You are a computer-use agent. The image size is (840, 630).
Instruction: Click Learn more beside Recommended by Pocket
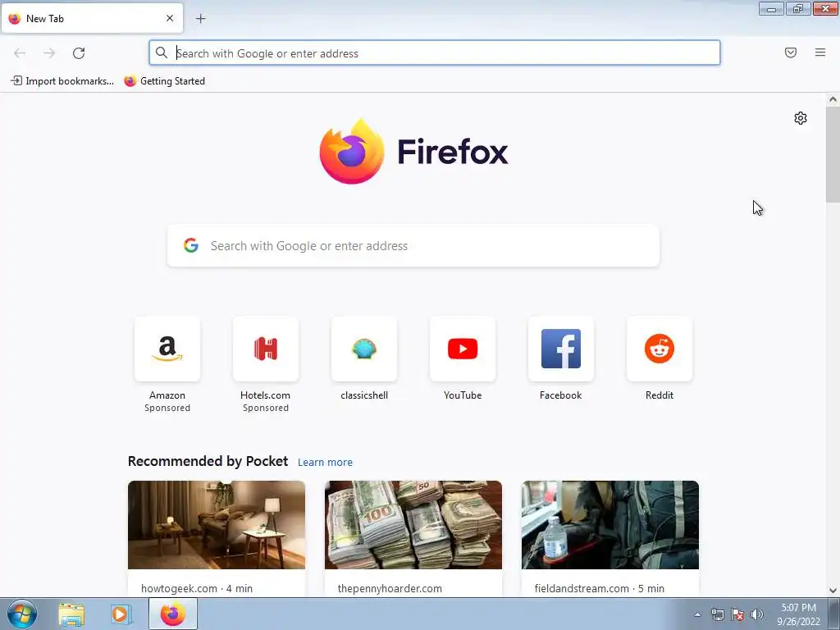pyautogui.click(x=325, y=463)
